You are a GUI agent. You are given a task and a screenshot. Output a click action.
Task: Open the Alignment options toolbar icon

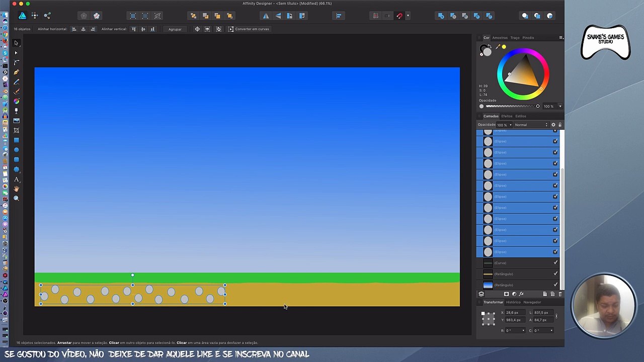coord(339,16)
